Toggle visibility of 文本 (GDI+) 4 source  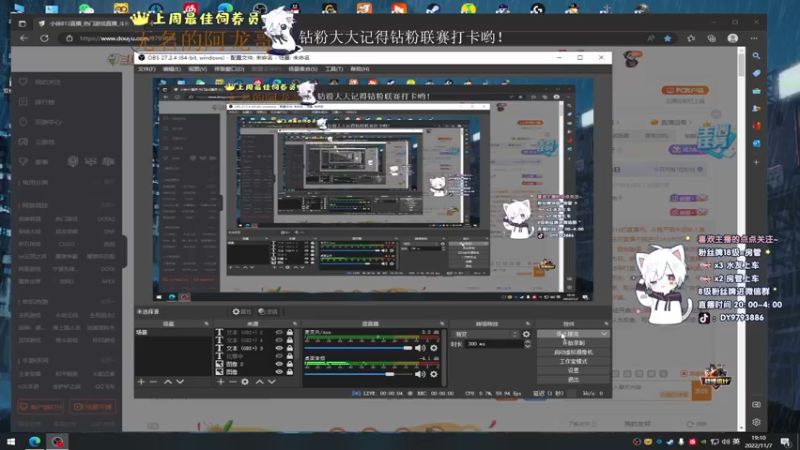(x=279, y=340)
